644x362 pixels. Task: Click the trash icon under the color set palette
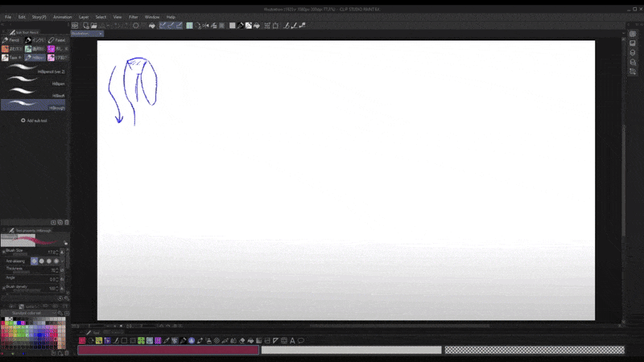[x=67, y=353]
